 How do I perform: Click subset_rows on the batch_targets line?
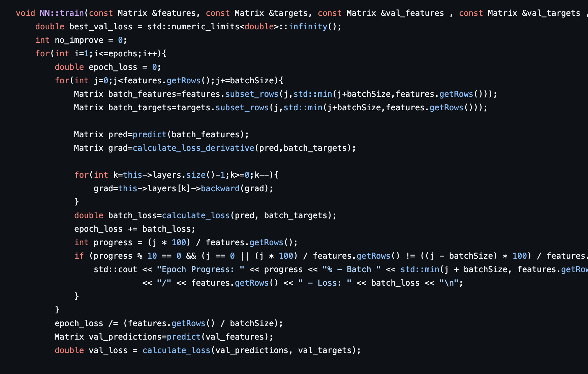pyautogui.click(x=242, y=108)
